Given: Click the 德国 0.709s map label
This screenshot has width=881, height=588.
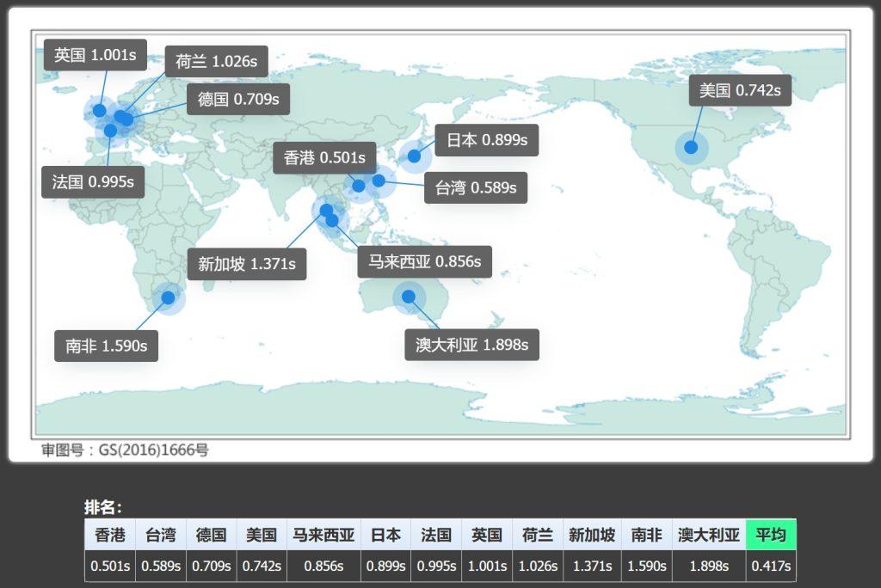Looking at the screenshot, I should pyautogui.click(x=238, y=100).
